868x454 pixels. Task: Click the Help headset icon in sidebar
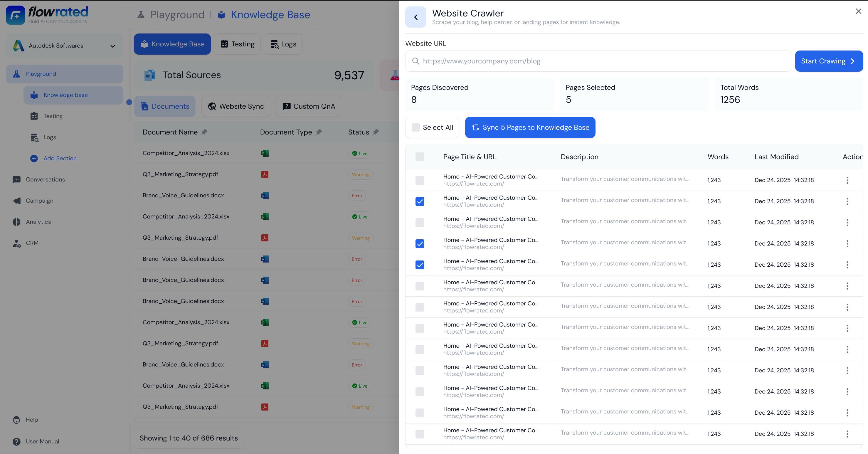[x=16, y=420]
